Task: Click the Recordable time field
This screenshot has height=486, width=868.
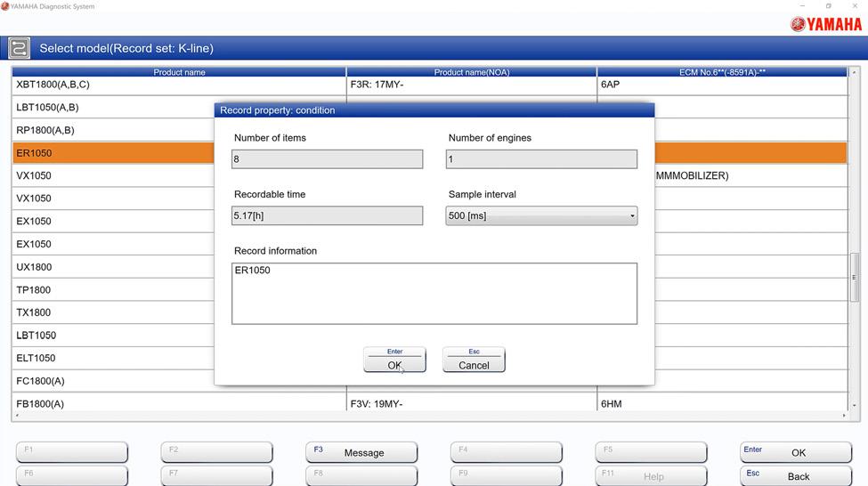Action: pos(327,215)
